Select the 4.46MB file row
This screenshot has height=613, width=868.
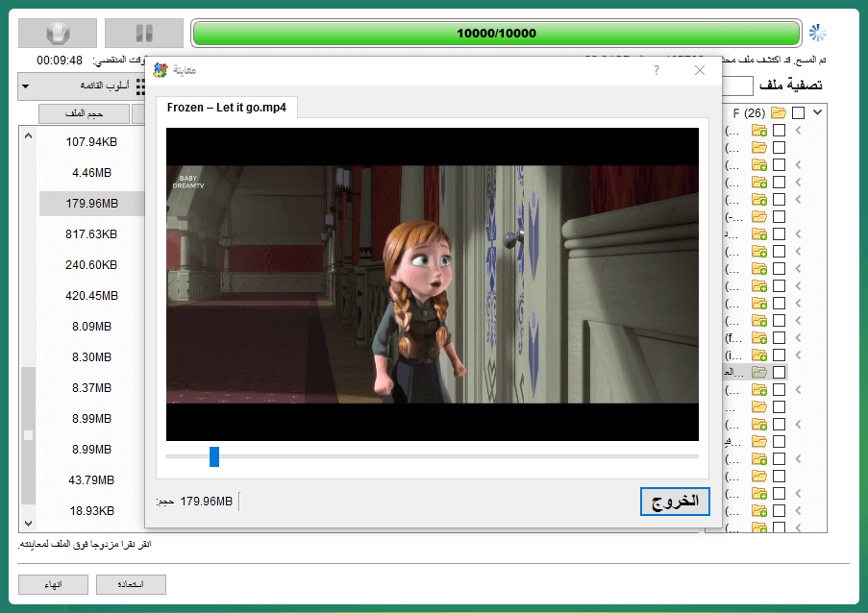91,173
